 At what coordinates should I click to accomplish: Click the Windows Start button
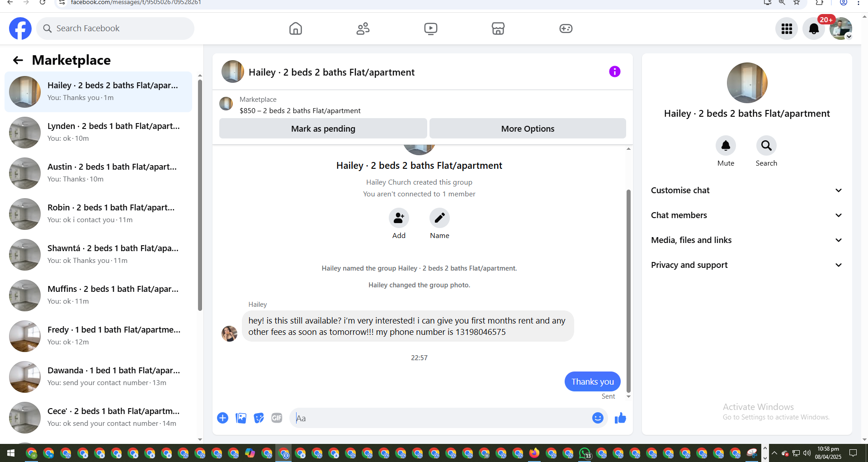10,453
